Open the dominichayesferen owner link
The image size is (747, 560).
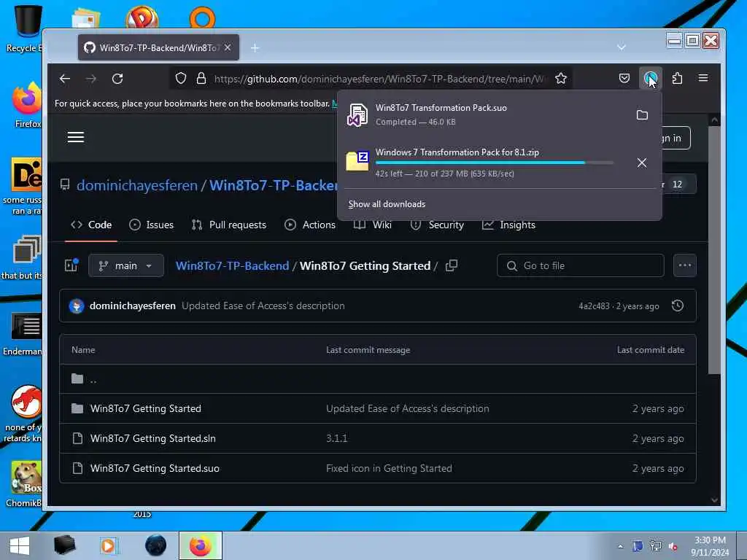pos(136,184)
